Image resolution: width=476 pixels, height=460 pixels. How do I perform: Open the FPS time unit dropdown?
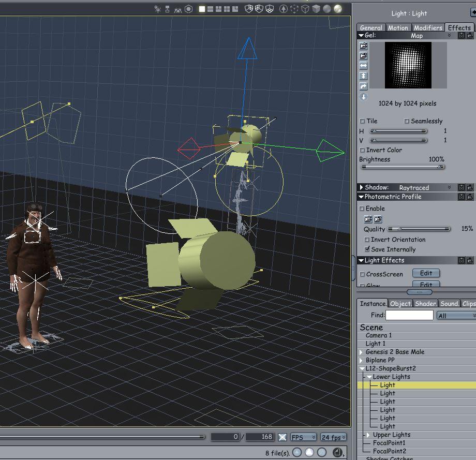[x=303, y=437]
